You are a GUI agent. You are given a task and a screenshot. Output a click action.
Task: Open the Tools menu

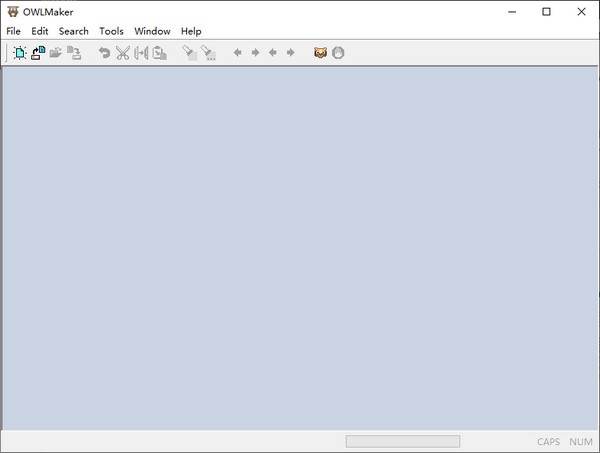point(111,31)
